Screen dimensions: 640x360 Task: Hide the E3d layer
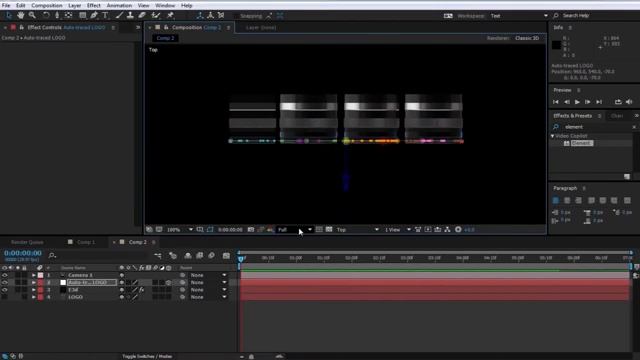pyautogui.click(x=4, y=290)
